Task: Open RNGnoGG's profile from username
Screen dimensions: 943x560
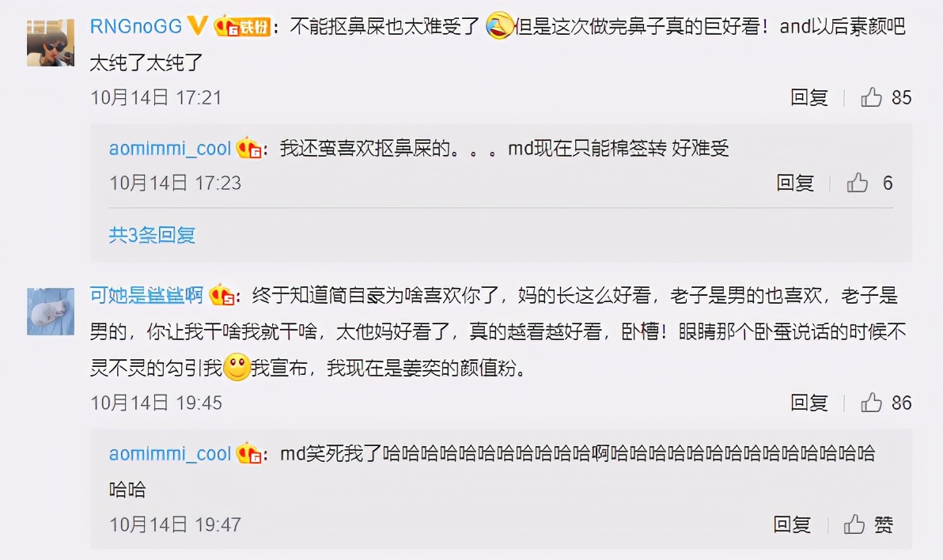Action: [x=136, y=26]
